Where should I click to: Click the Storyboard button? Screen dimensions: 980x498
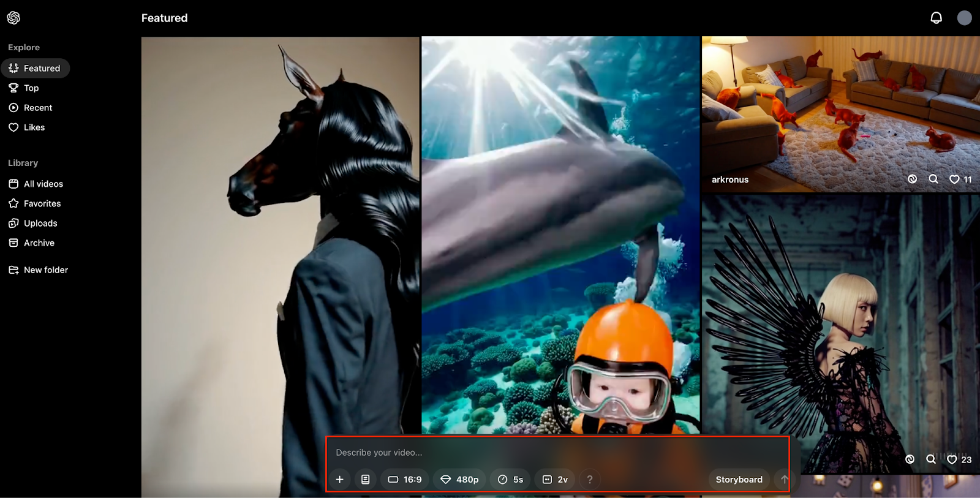739,479
